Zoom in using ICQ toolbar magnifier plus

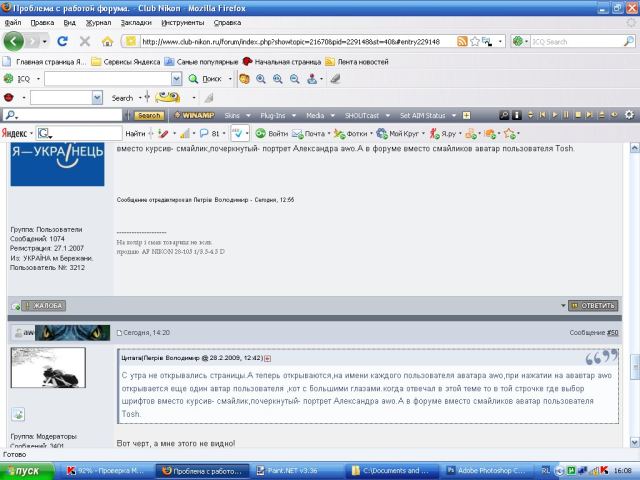[x=261, y=79]
